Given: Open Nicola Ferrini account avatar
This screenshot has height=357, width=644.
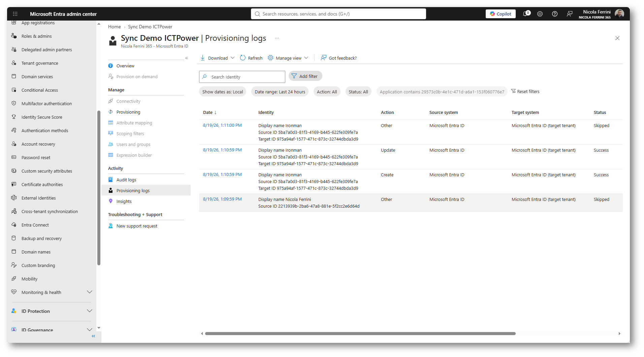Looking at the screenshot, I should 619,14.
